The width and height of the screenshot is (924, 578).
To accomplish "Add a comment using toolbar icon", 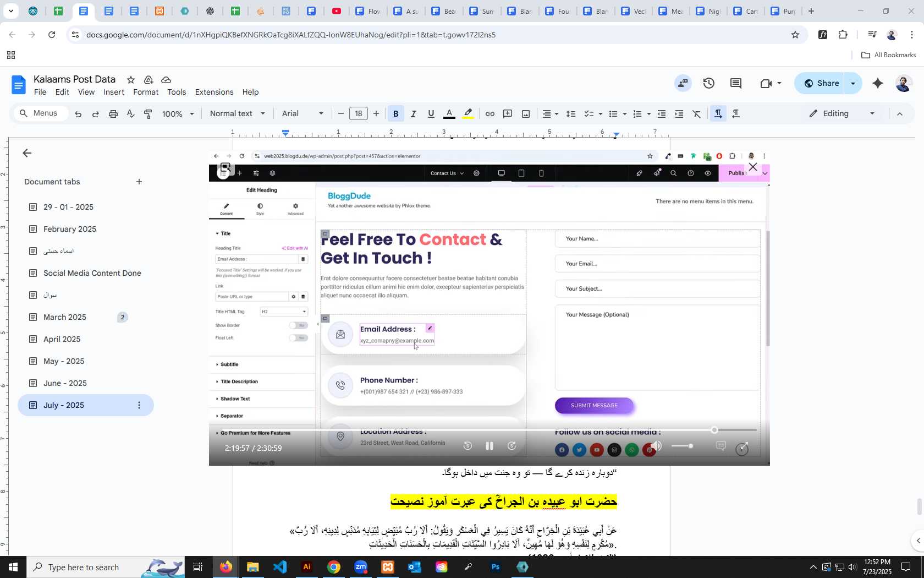I will 508,114.
